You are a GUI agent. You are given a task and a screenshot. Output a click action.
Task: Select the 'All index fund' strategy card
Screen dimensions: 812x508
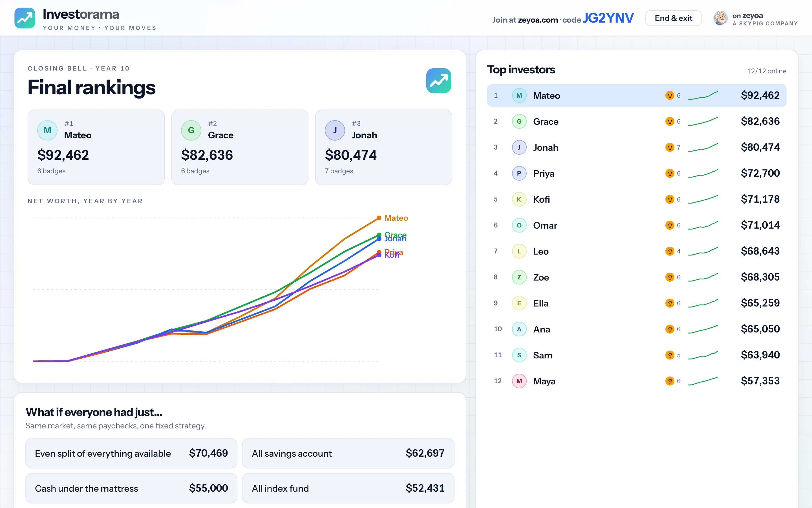point(348,488)
